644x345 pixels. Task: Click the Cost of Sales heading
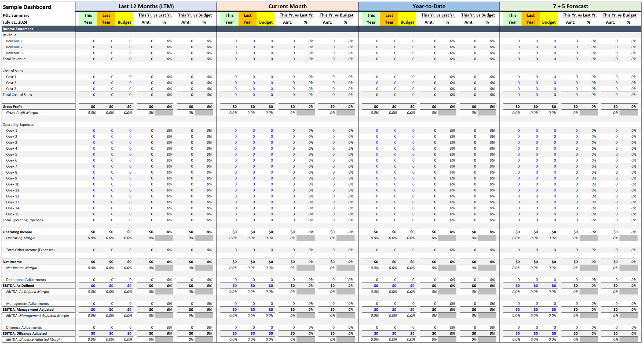pyautogui.click(x=13, y=71)
